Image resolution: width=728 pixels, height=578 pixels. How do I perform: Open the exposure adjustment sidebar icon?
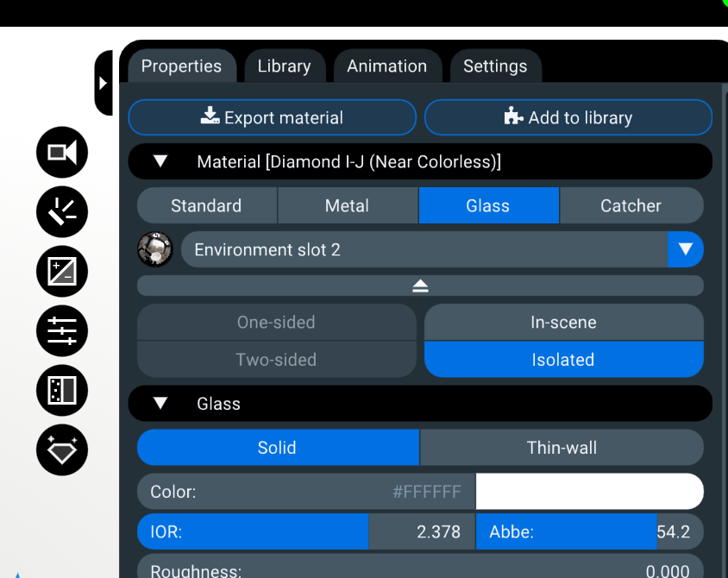tap(62, 271)
